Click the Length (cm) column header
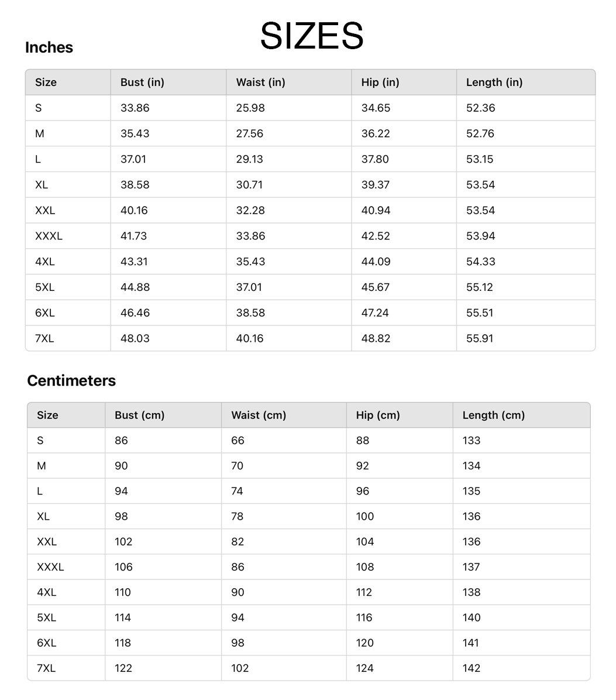This screenshot has width=616, height=700. pos(493,415)
